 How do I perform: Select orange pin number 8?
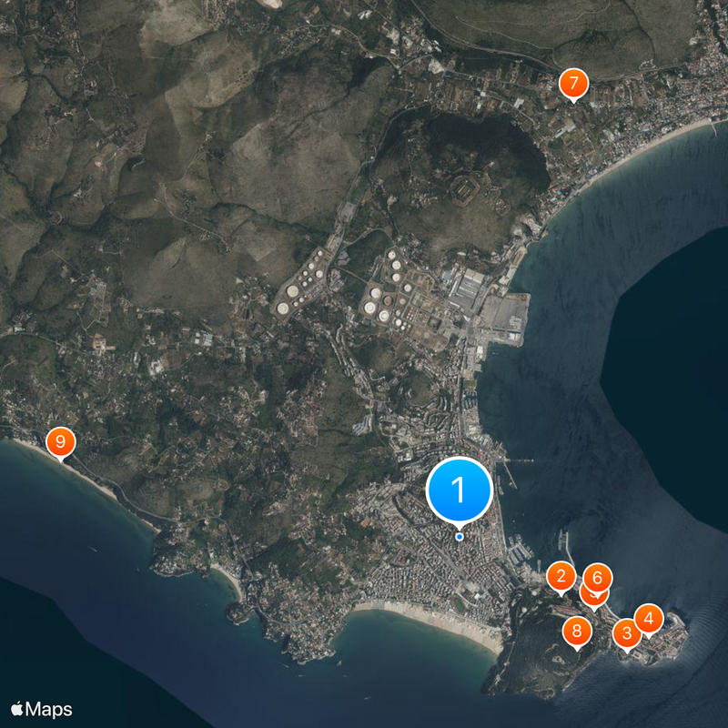click(576, 631)
